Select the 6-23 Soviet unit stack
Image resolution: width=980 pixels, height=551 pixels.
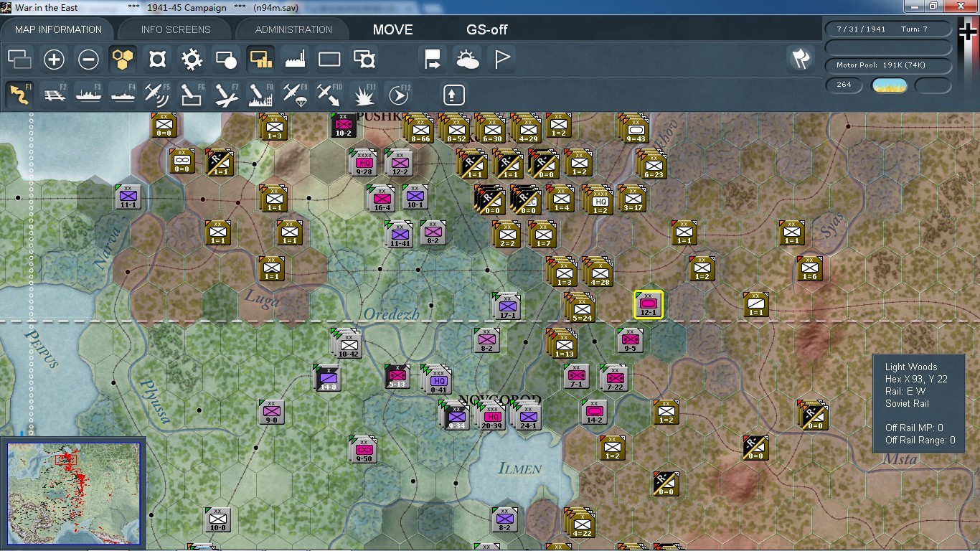[653, 165]
